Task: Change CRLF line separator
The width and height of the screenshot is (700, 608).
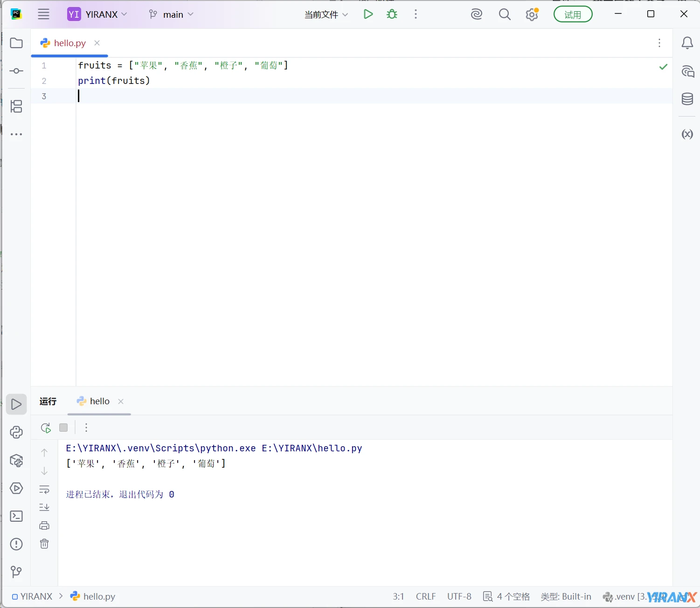Action: [x=426, y=596]
